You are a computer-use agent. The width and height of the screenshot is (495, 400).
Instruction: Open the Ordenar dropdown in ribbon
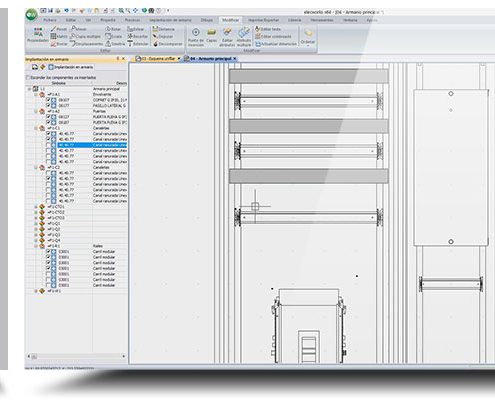tap(308, 37)
